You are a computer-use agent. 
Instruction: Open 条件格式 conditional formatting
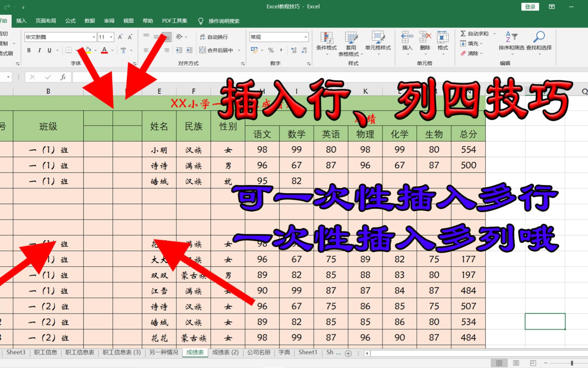[326, 44]
